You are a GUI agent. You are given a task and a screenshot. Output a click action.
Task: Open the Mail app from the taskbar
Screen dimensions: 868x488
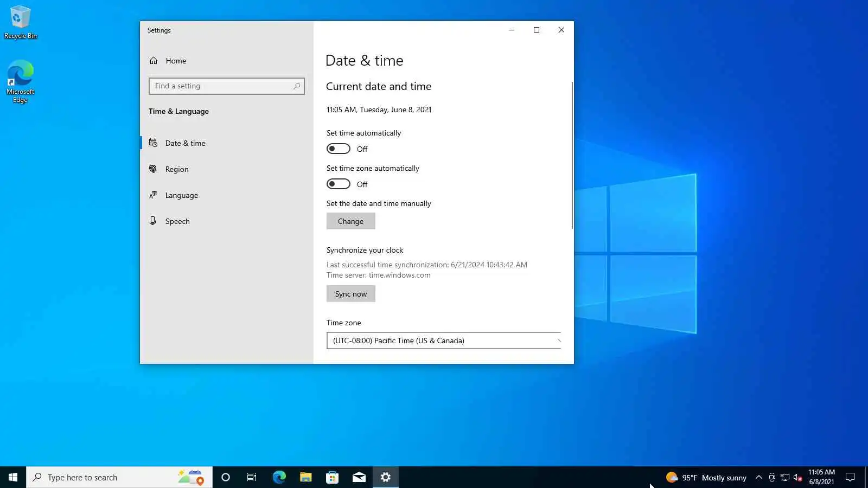(359, 477)
